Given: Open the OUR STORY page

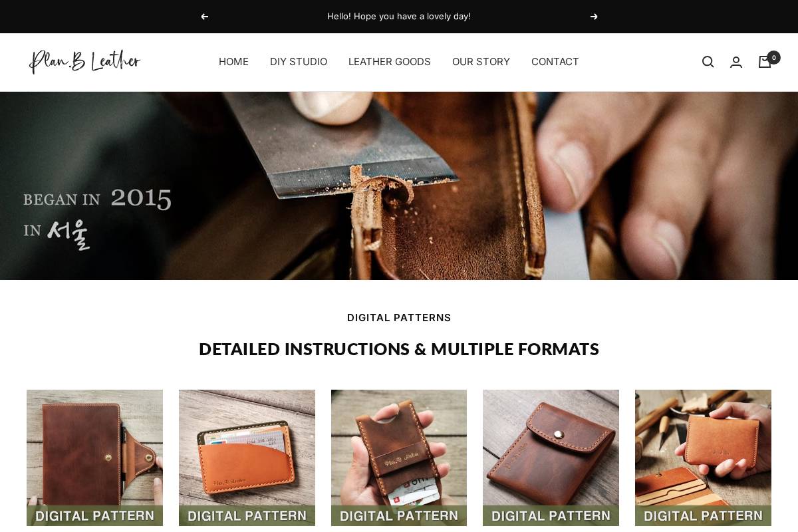Looking at the screenshot, I should [x=481, y=62].
